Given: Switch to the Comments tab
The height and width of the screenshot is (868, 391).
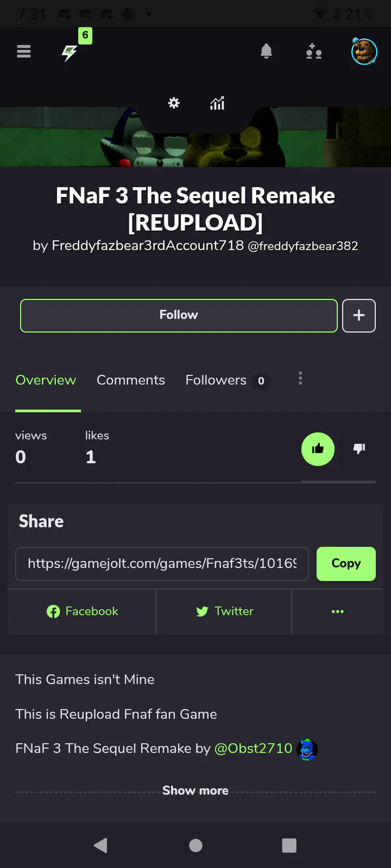Looking at the screenshot, I should click(x=131, y=380).
